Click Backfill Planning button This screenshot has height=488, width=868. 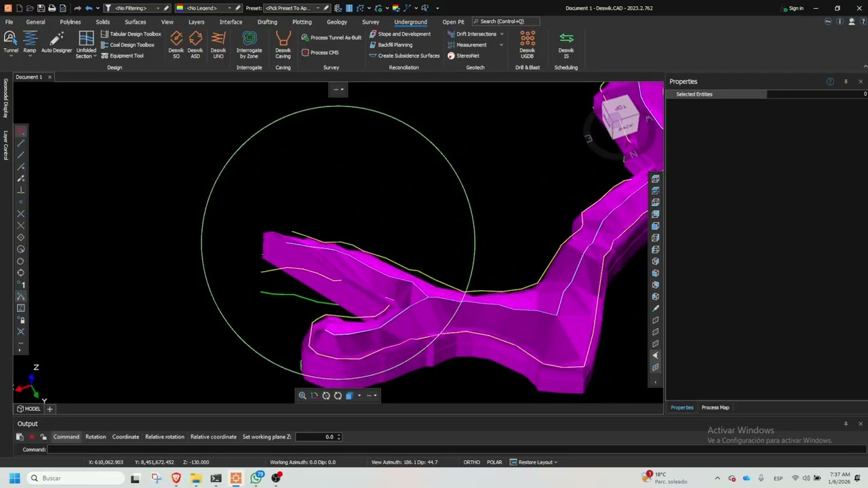391,45
